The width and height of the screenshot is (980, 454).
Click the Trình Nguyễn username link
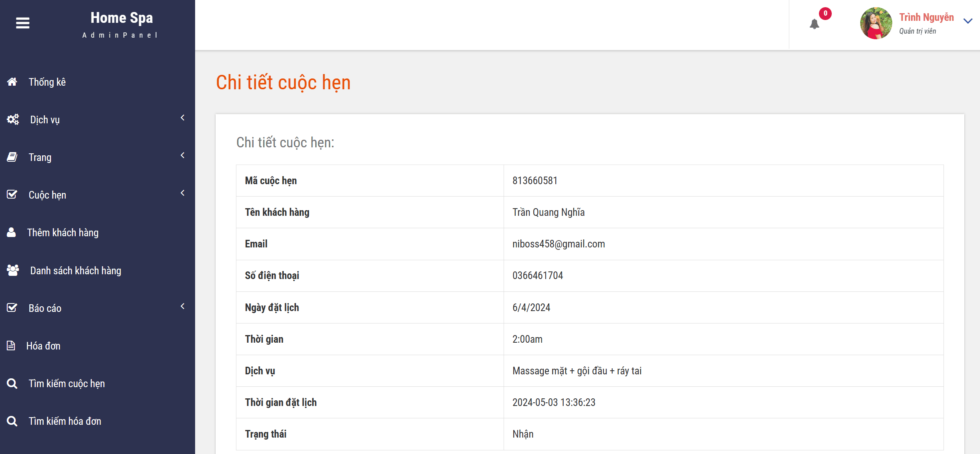pos(926,17)
